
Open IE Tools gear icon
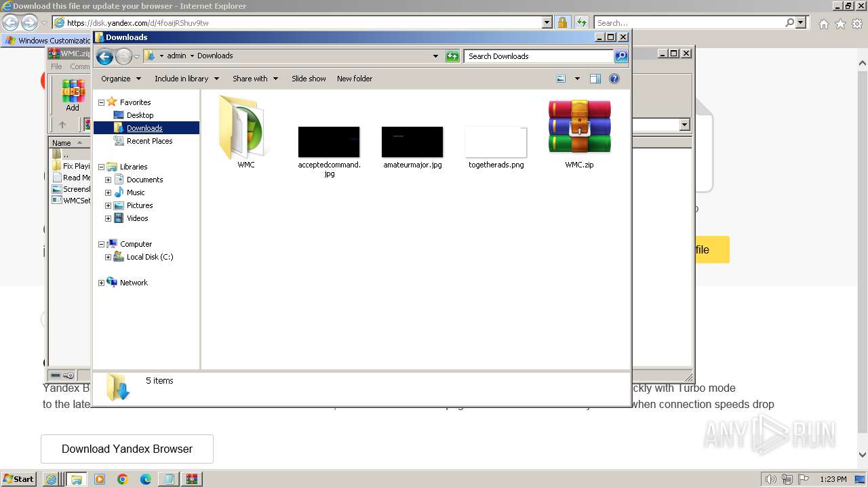coord(857,24)
